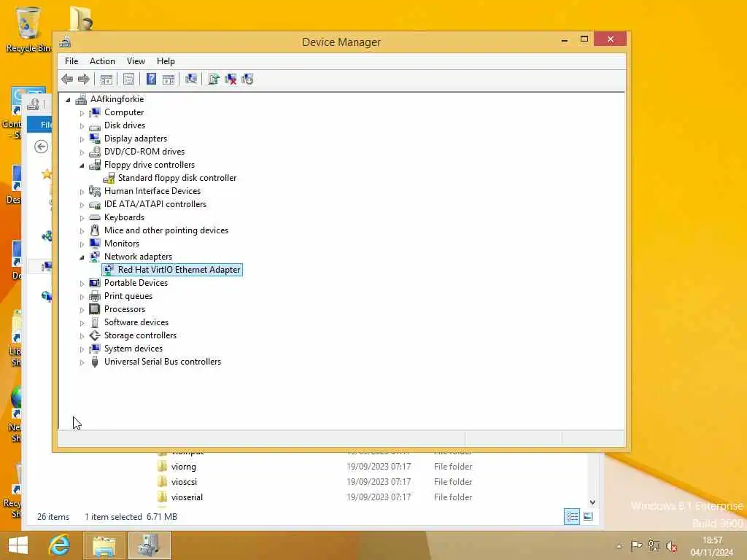Click the Mice and other pointing devices icon
Screen dimensions: 747x560
(x=95, y=230)
